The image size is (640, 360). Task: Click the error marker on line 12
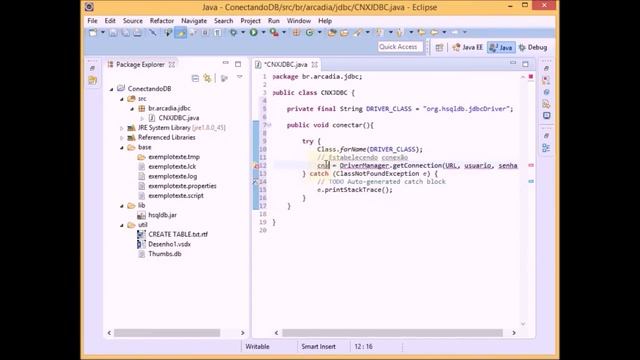pyautogui.click(x=256, y=166)
